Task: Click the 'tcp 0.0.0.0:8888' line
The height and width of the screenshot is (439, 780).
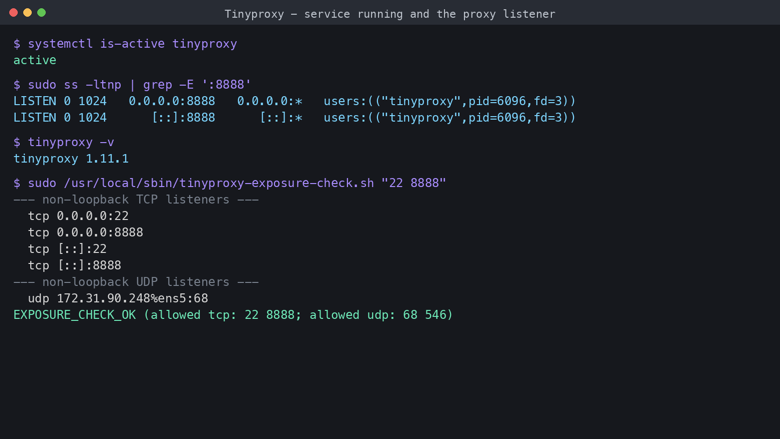Action: click(x=86, y=232)
